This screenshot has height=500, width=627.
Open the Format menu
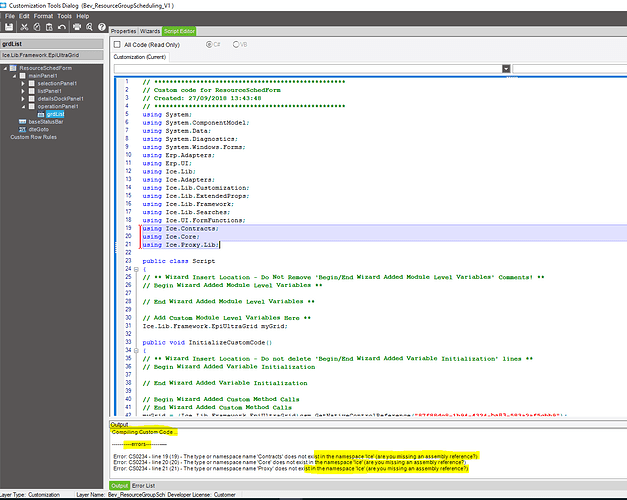click(x=43, y=16)
